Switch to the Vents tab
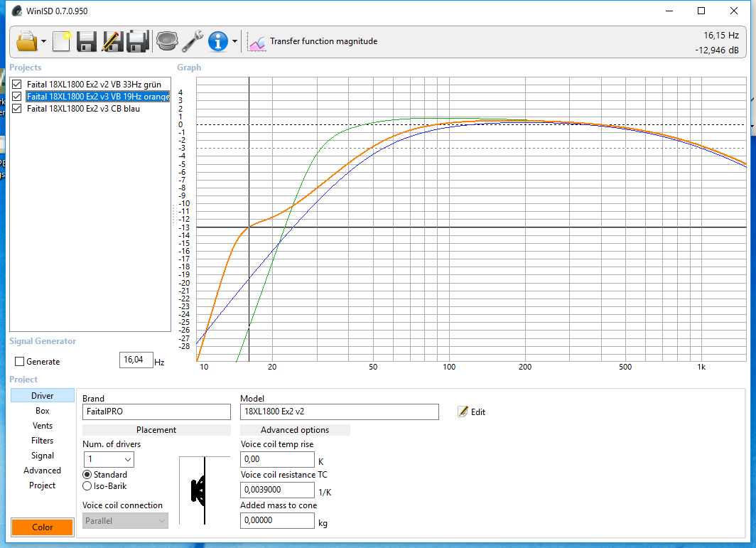This screenshot has height=548, width=756. click(x=43, y=426)
